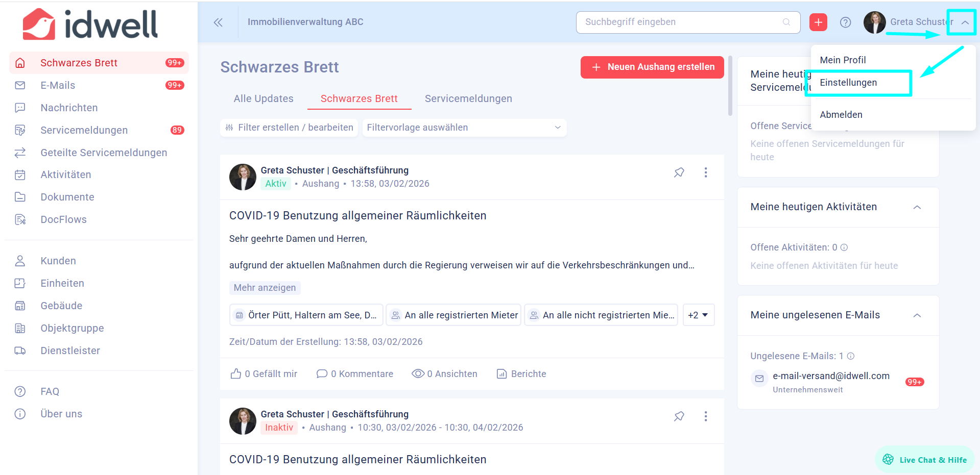Open the e-mail-versand@idwell.com mailbox
Viewport: 980px width, 475px height.
point(838,382)
